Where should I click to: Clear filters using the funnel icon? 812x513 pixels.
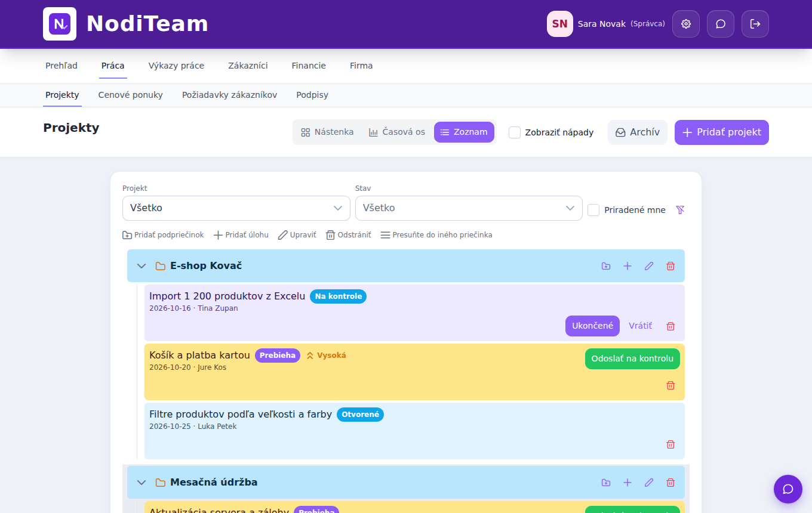point(679,210)
